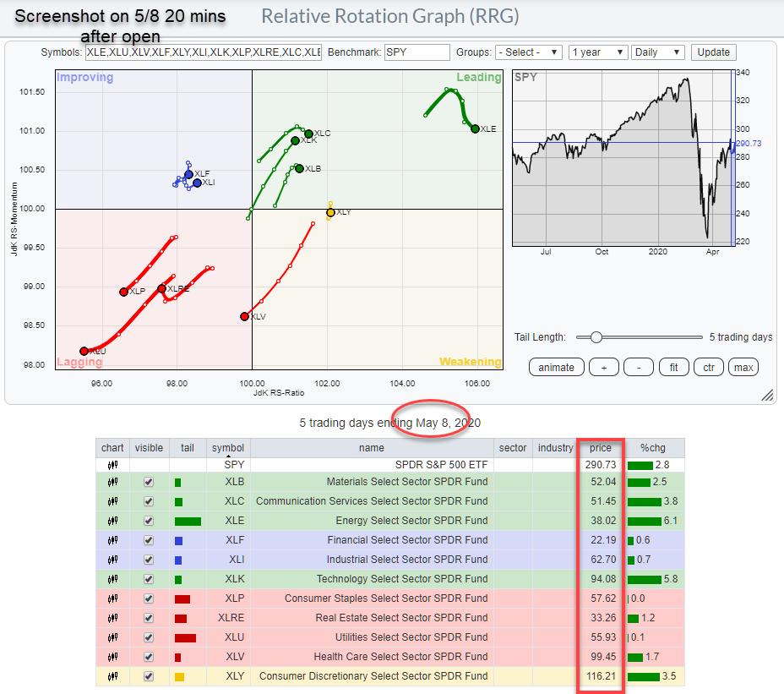This screenshot has height=694, width=784.
Task: Open the candlestick chart icon for SPY
Action: [x=112, y=465]
